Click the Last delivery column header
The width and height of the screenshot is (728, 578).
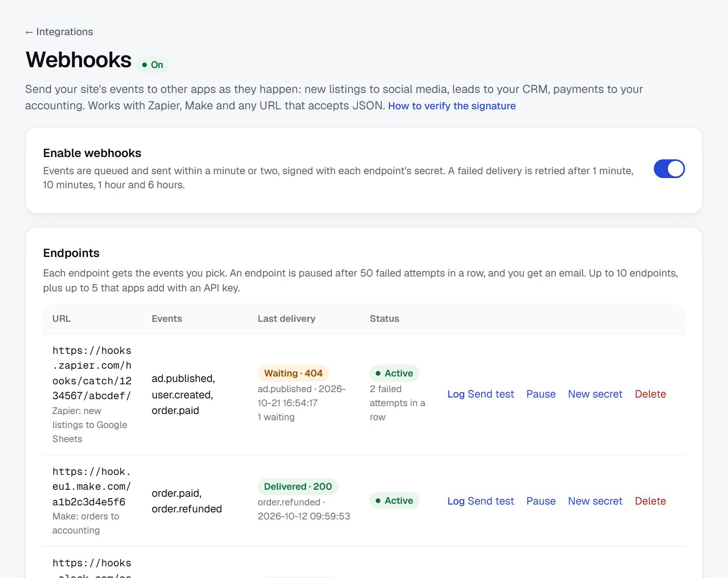[286, 319]
